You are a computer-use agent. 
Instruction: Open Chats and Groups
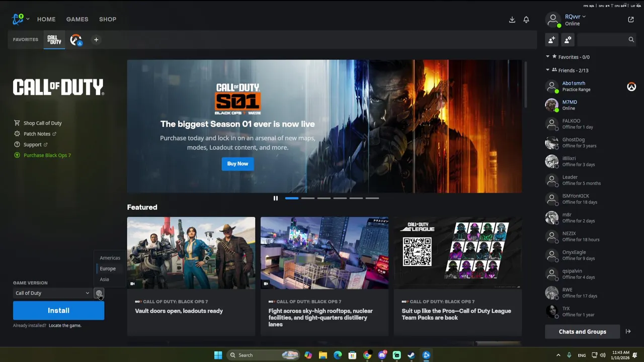[x=582, y=331]
